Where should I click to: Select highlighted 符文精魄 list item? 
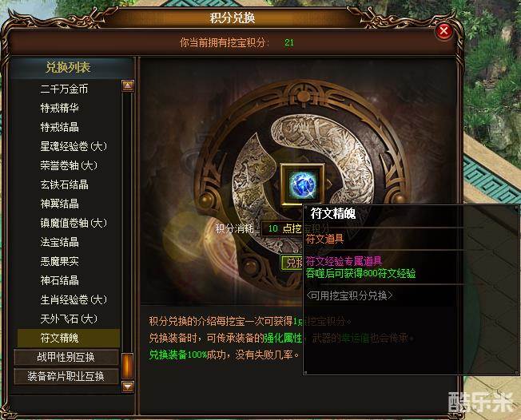(69, 338)
